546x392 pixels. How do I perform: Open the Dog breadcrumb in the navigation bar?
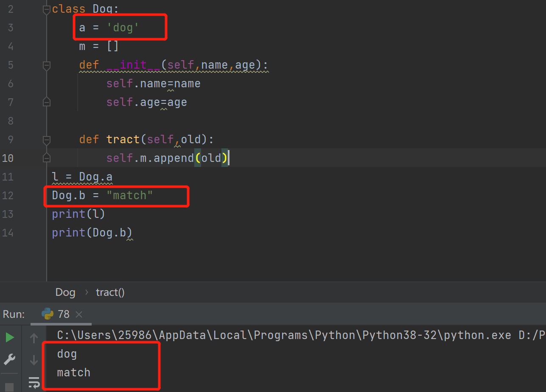[65, 292]
